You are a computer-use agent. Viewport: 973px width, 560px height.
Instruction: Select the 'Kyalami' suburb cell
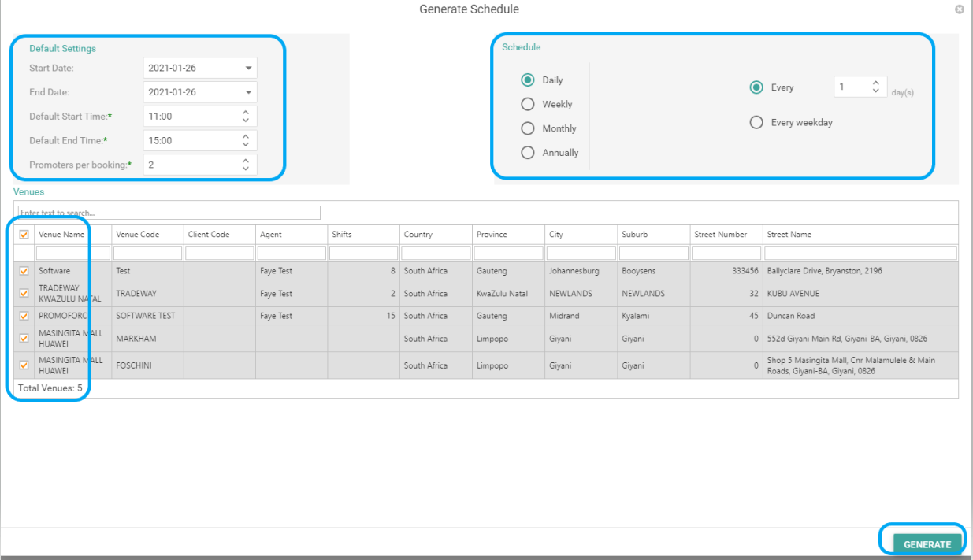(x=654, y=316)
